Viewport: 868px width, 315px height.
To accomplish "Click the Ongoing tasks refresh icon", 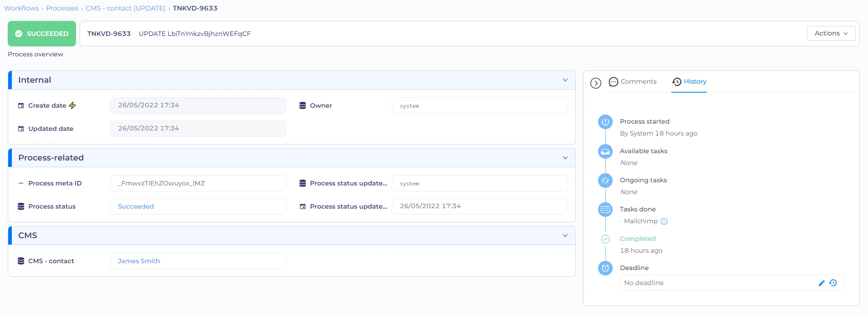I will 605,180.
